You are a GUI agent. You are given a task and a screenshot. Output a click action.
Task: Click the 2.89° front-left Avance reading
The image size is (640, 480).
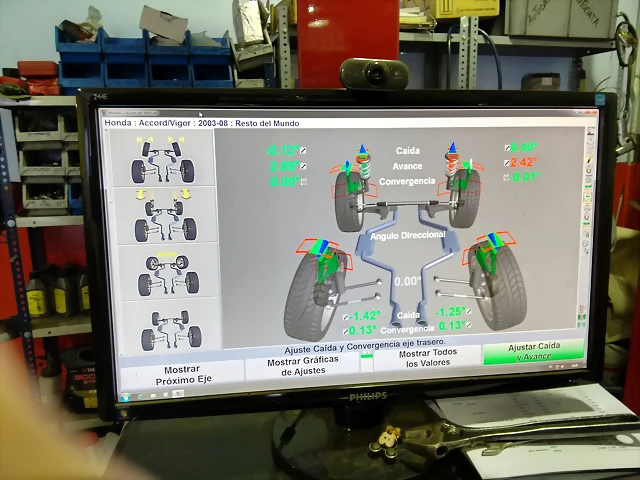284,166
